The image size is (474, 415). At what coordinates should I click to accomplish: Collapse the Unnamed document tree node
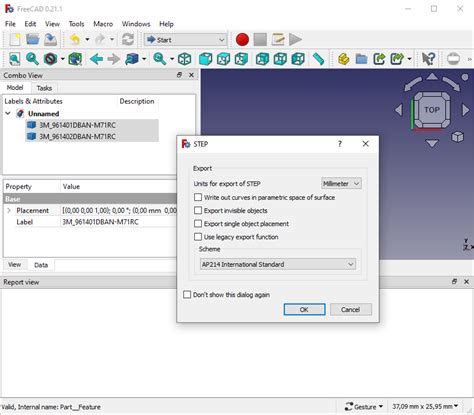click(8, 114)
